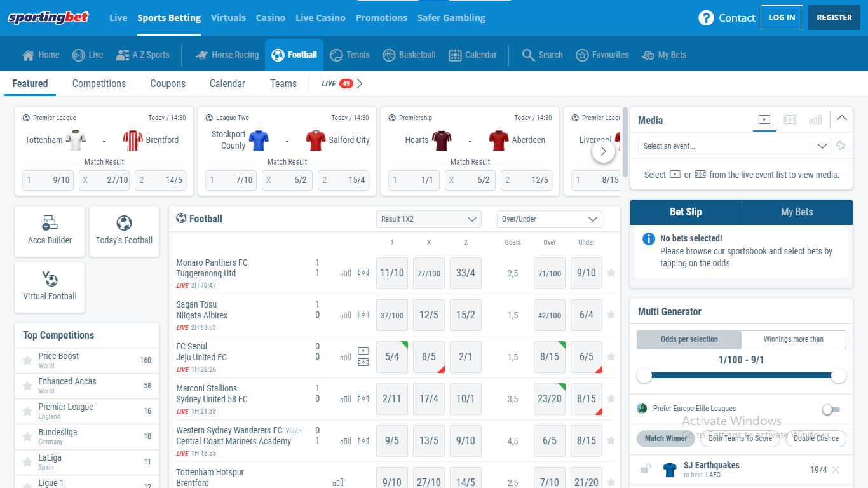Open A-Z Sports list
Image resolution: width=868 pixels, height=488 pixels.
[143, 55]
